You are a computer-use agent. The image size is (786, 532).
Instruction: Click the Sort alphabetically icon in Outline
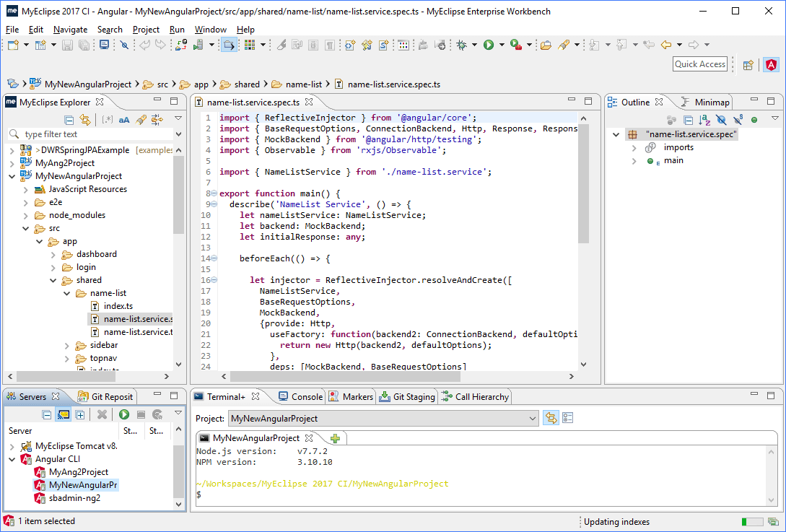click(x=704, y=119)
